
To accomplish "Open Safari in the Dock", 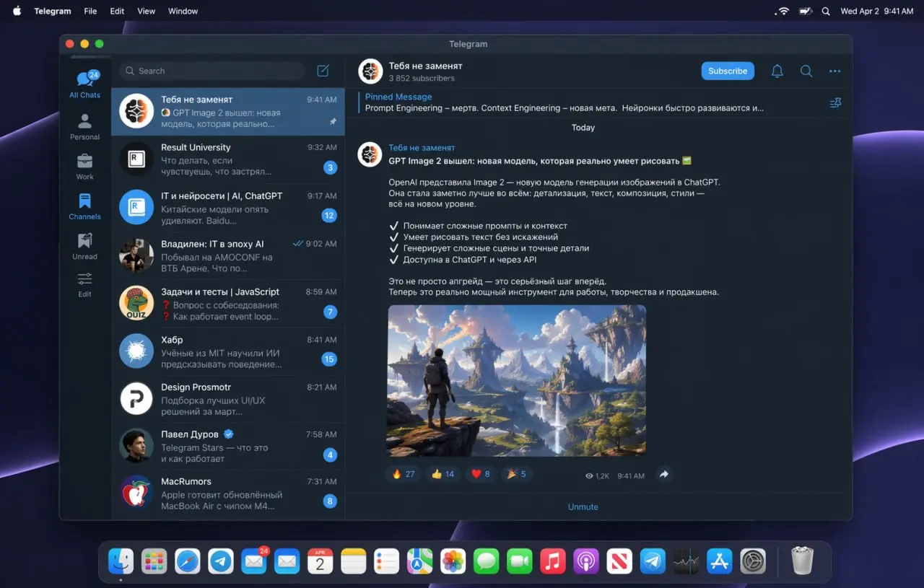I will point(188,561).
